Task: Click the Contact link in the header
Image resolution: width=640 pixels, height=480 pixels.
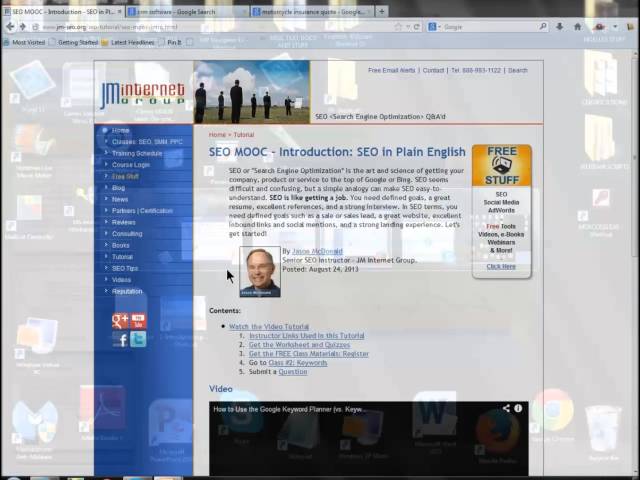Action: pyautogui.click(x=433, y=70)
